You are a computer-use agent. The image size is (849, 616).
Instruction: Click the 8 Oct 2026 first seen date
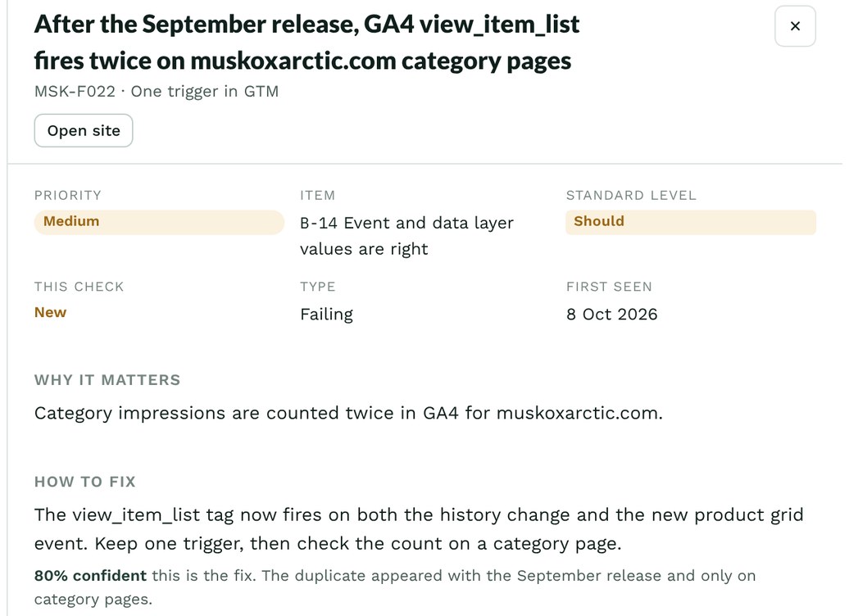click(612, 315)
